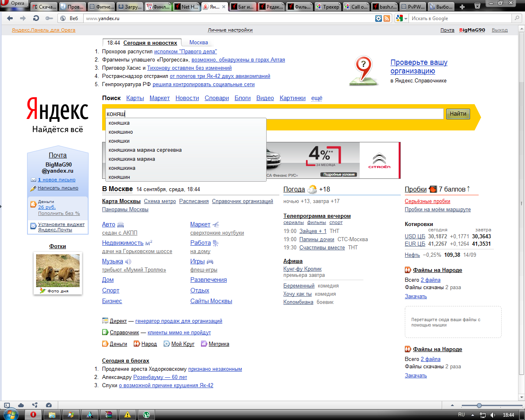This screenshot has width=525, height=420.
Task: Click the Метрика service icon
Action: coord(204,344)
